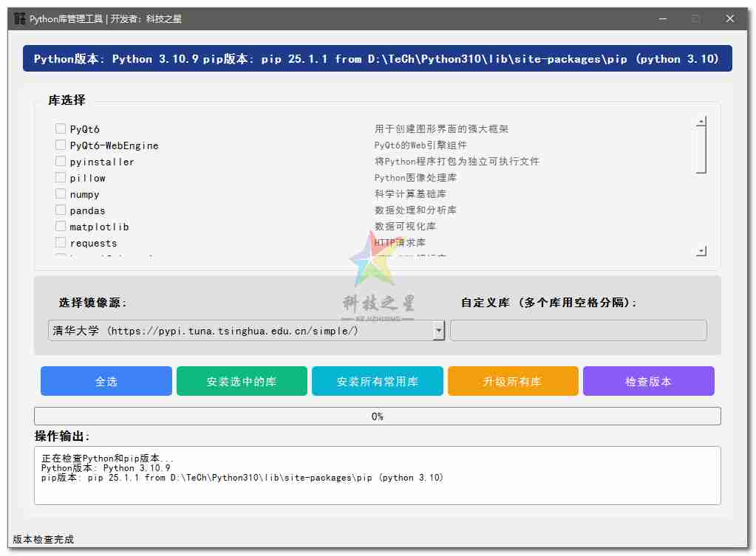The width and height of the screenshot is (756, 556).
Task: Select the pillow library checkbox
Action: pyautogui.click(x=61, y=178)
